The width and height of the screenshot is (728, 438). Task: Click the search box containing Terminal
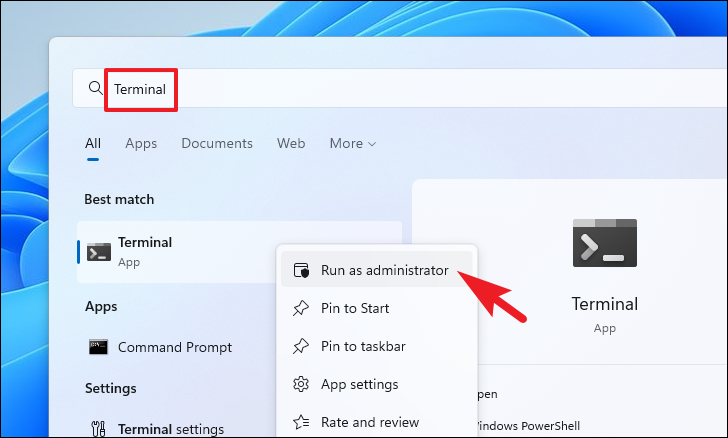pyautogui.click(x=399, y=88)
